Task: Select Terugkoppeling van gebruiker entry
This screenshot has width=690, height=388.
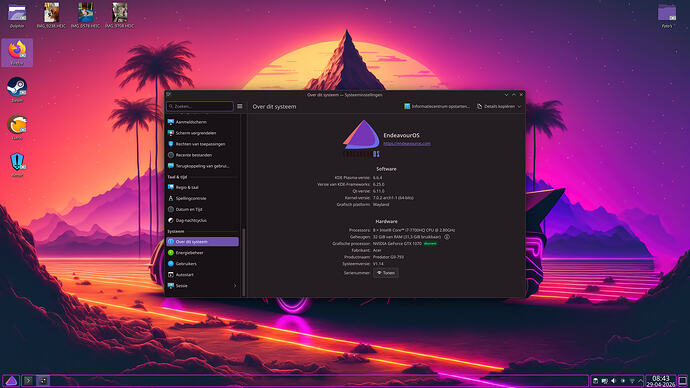Action: point(202,166)
